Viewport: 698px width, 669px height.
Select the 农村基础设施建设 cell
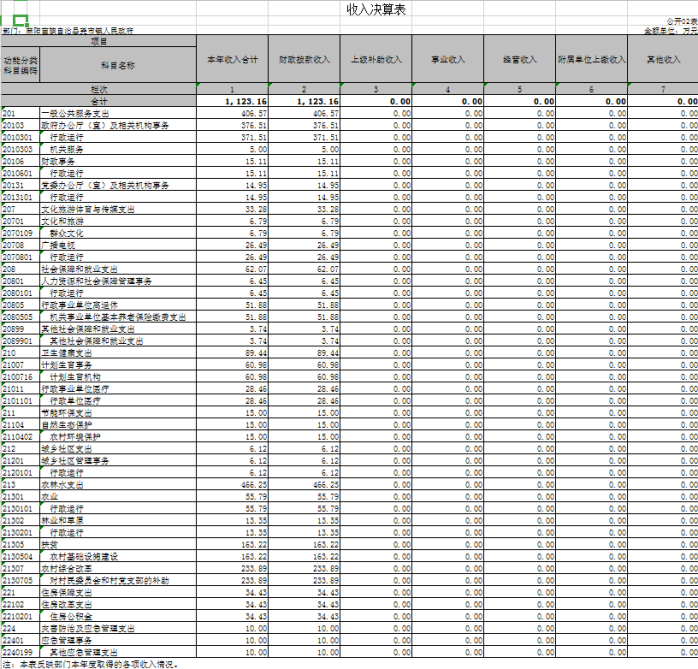[x=83, y=555]
